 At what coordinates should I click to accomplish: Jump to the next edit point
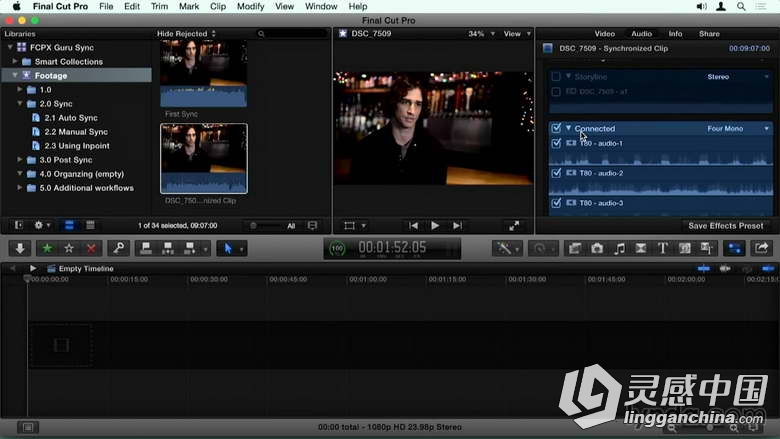click(457, 226)
